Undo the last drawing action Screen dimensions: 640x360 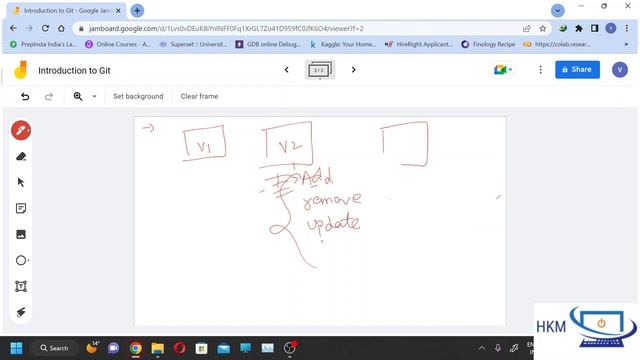pyautogui.click(x=25, y=96)
